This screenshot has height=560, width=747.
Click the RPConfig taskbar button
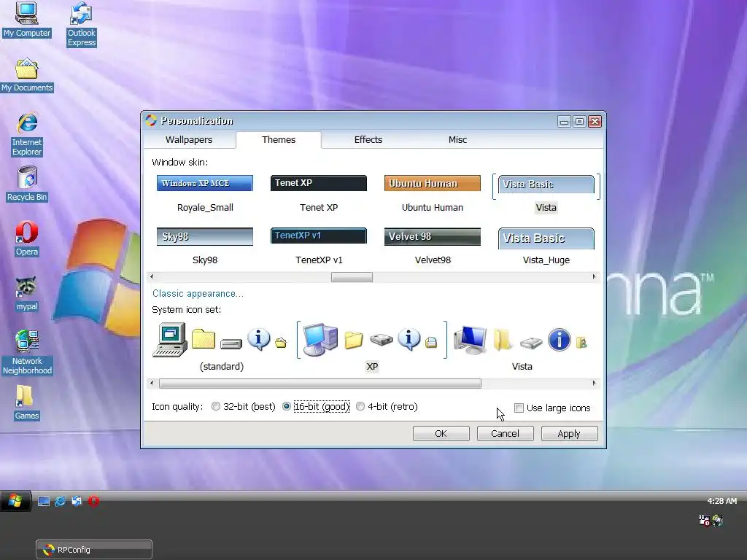[x=94, y=550]
